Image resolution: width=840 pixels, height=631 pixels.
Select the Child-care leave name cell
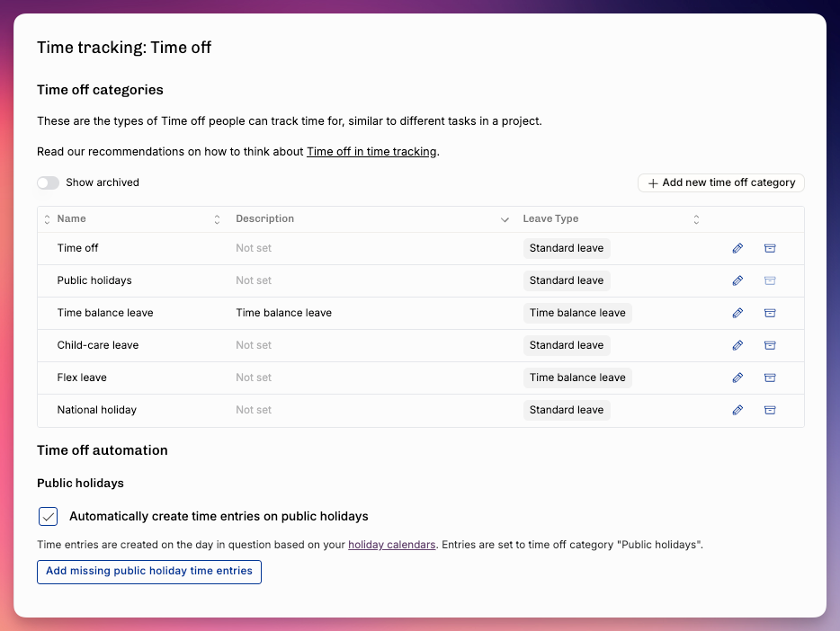(x=98, y=345)
